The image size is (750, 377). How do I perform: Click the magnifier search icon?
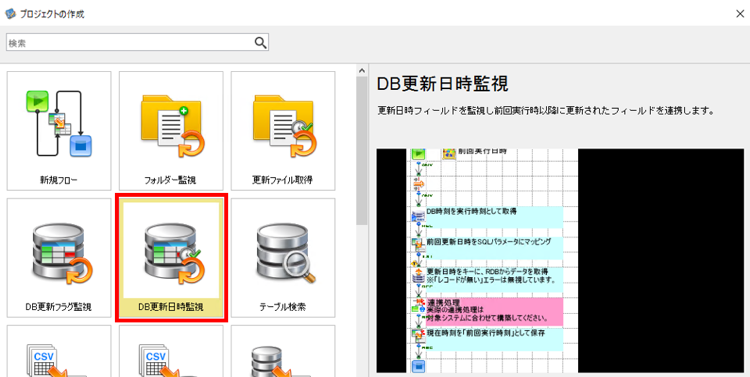[260, 43]
